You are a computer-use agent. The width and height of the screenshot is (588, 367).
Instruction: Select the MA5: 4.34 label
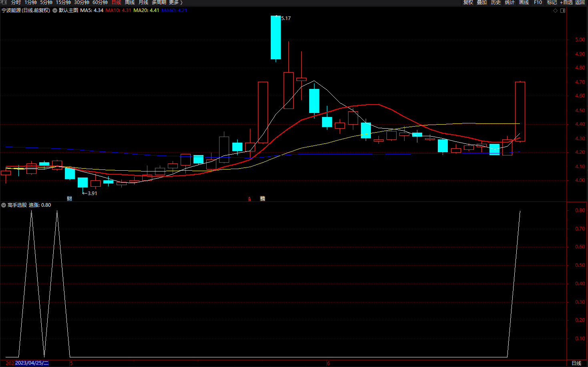point(92,10)
